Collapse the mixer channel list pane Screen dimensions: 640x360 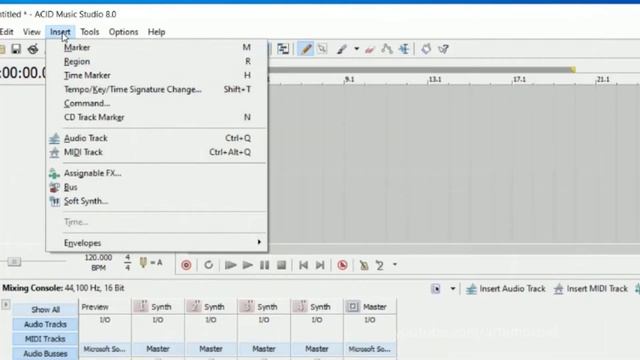5,304
